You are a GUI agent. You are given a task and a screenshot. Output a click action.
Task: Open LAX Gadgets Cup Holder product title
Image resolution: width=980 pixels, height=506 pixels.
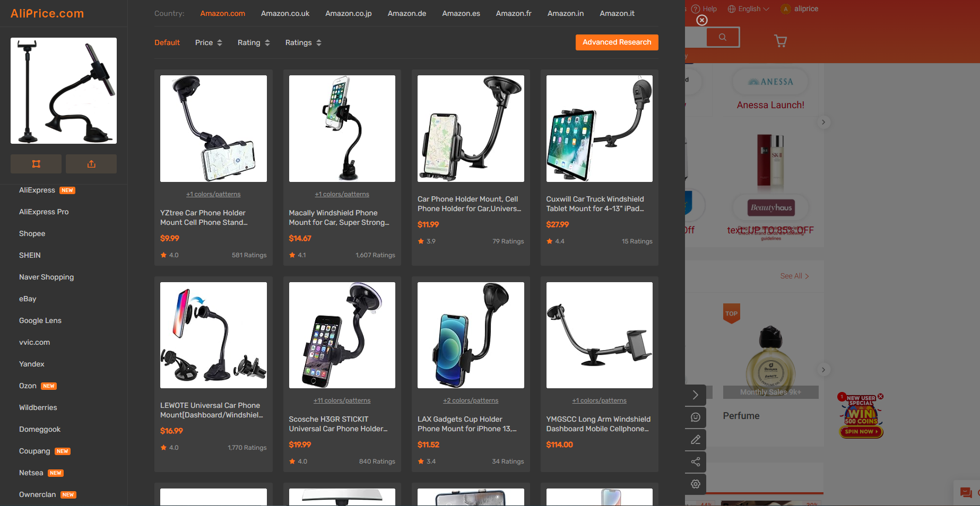point(467,424)
